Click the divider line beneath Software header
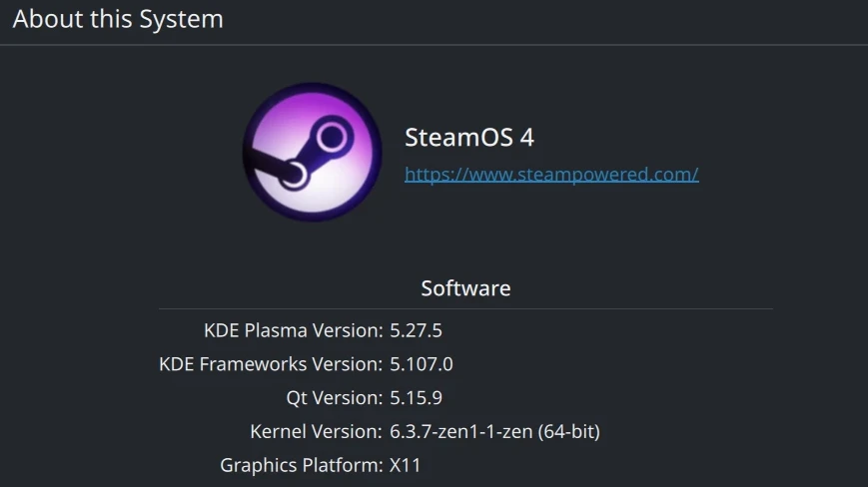 [465, 309]
